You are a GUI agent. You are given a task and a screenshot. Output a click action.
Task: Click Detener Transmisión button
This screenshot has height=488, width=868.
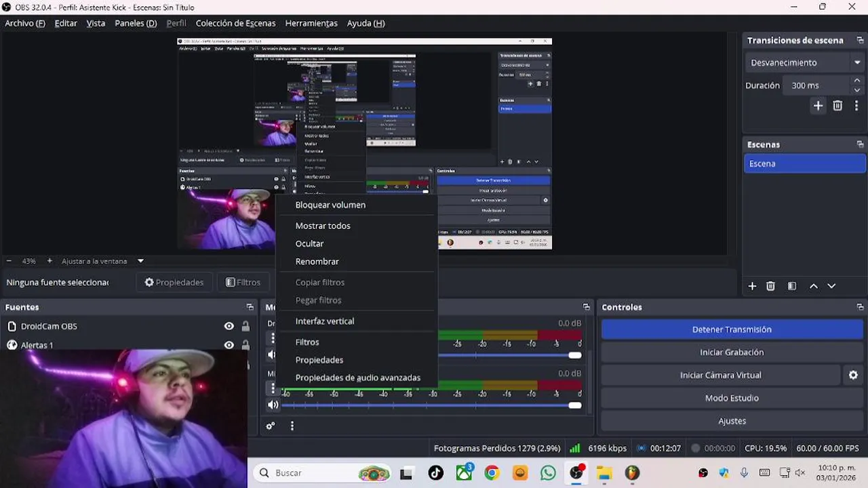click(732, 329)
